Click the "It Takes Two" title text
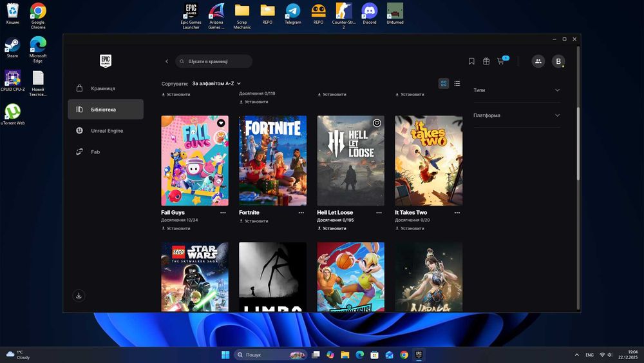The height and width of the screenshot is (363, 644). click(411, 213)
